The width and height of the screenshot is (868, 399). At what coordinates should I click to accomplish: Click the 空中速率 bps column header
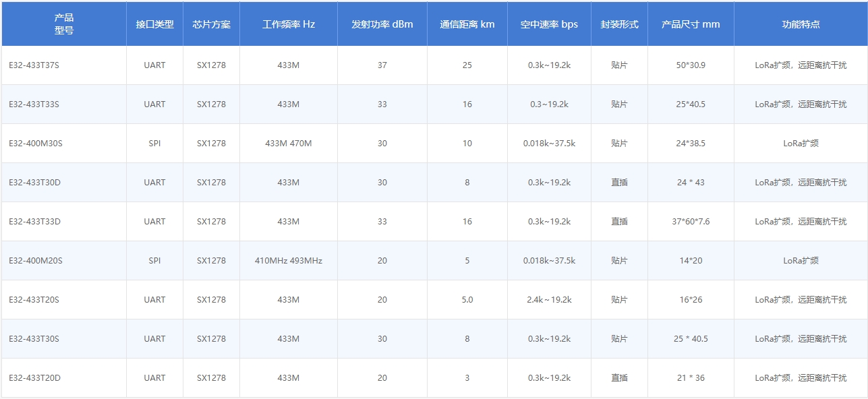[550, 24]
